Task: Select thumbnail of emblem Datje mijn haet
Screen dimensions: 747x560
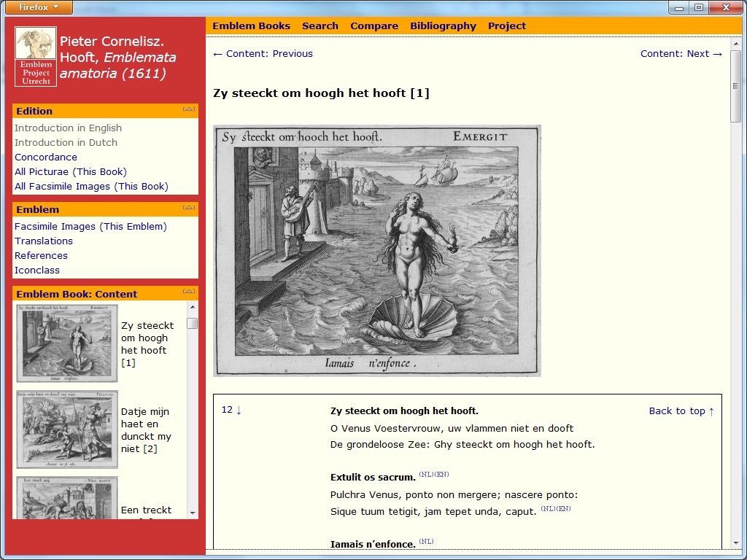Action: [x=67, y=429]
